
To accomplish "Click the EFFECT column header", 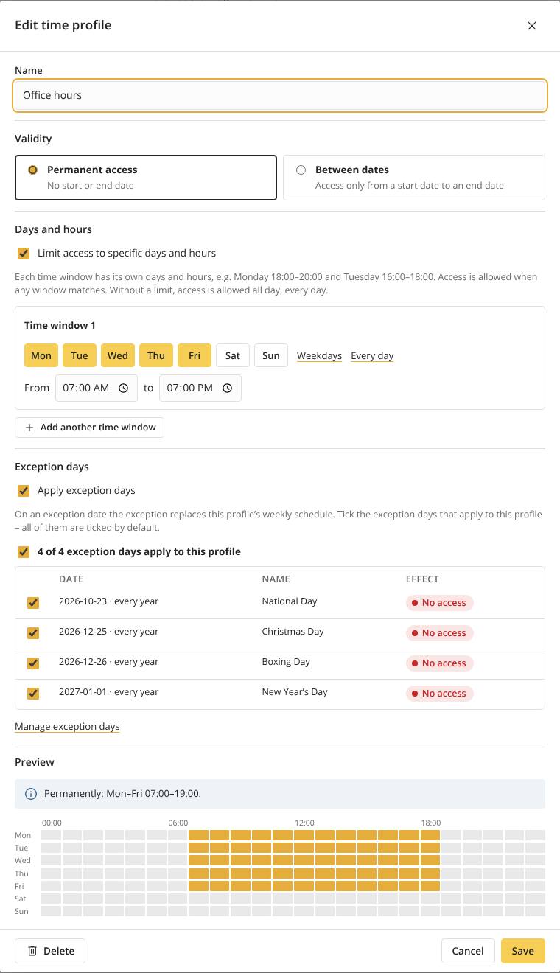I will point(422,579).
